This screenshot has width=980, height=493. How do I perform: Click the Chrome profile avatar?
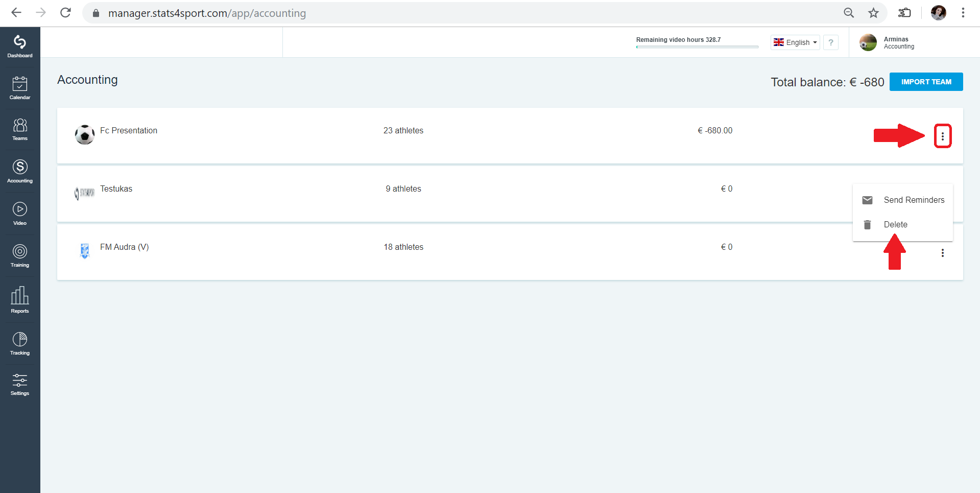(939, 13)
